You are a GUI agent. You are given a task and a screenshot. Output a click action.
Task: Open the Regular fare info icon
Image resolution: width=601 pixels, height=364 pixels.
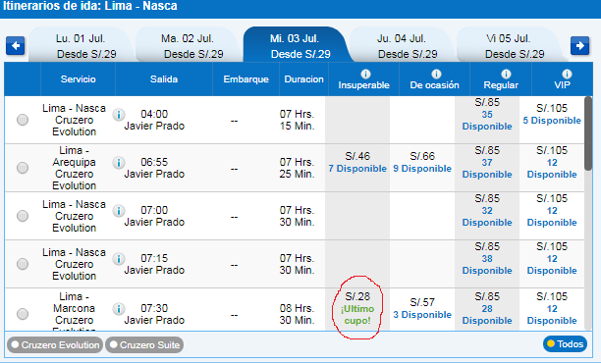click(506, 74)
